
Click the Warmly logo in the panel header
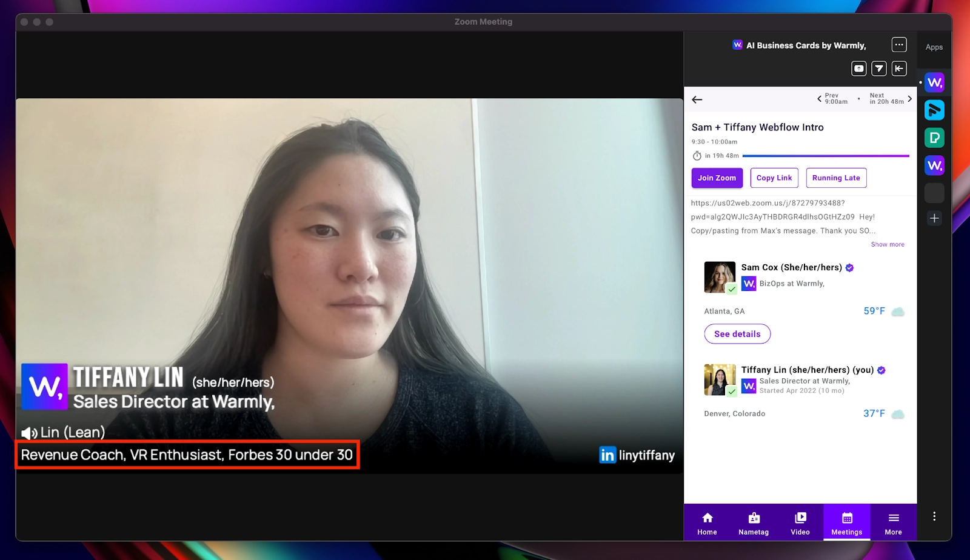point(737,45)
